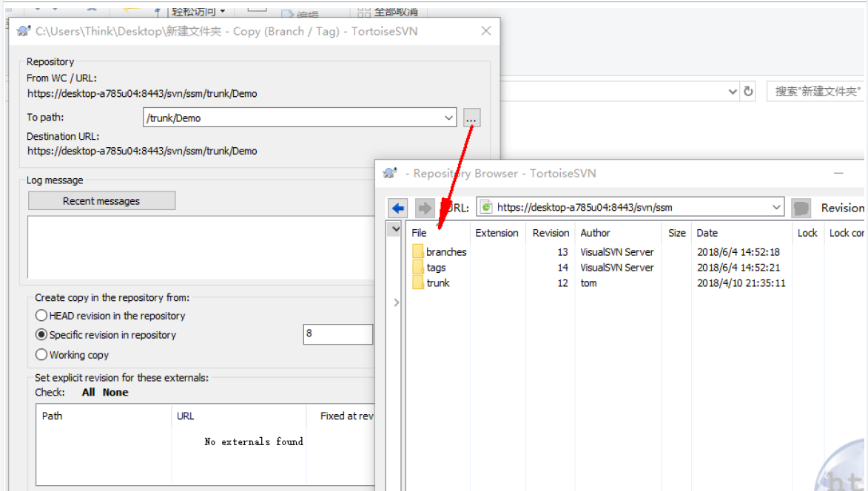Click revision 14 in tags row
This screenshot has width=868, height=491.
click(562, 267)
